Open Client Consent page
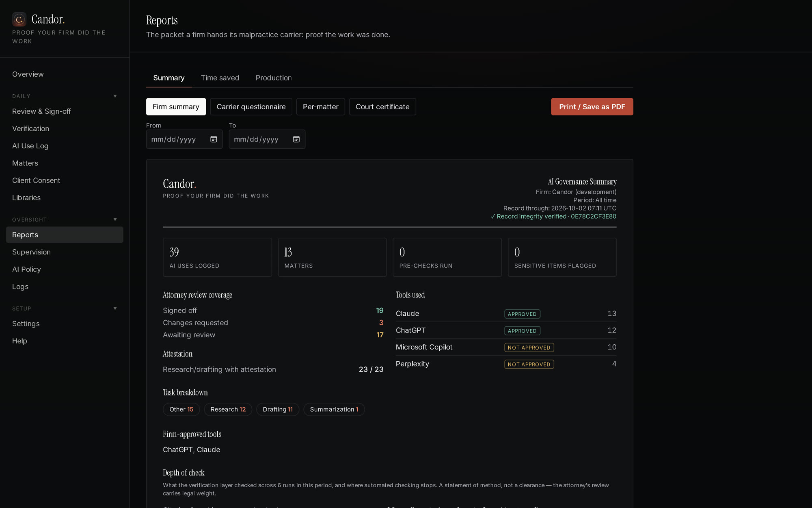This screenshot has height=508, width=812. 65,180
